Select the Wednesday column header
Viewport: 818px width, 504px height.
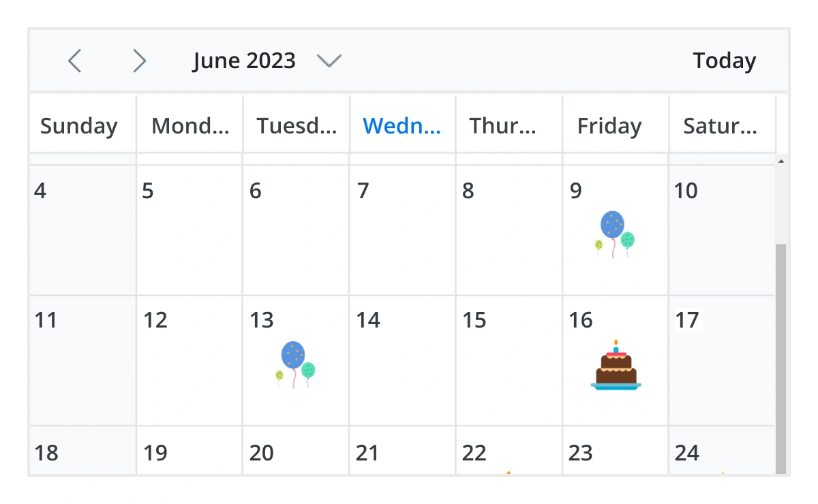[x=402, y=125]
